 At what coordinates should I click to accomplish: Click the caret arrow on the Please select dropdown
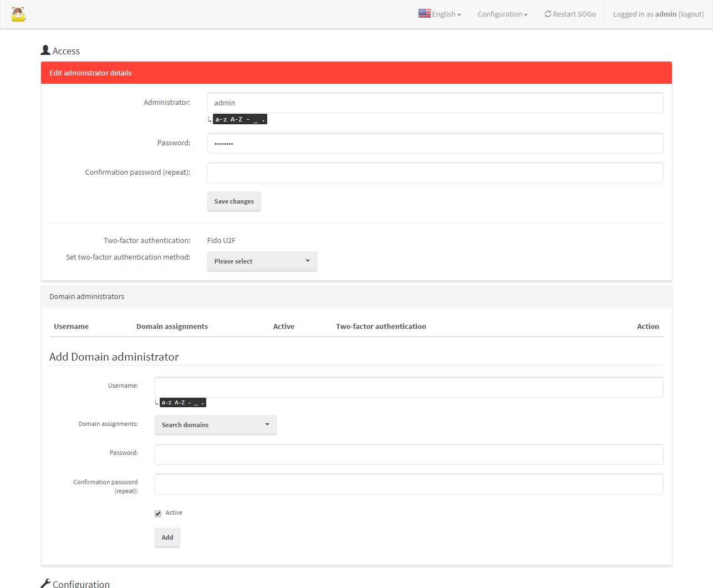point(308,260)
